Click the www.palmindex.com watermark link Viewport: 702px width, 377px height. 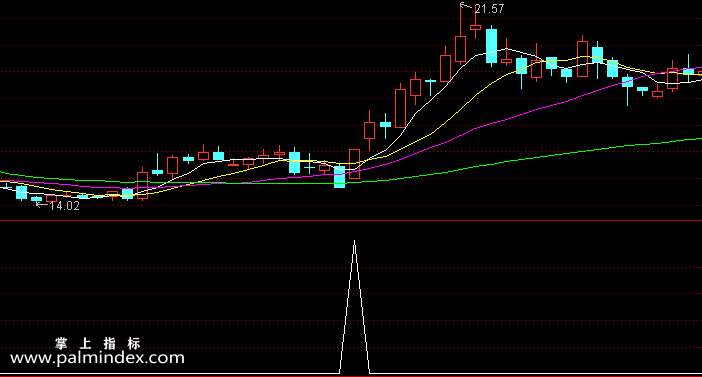click(97, 358)
